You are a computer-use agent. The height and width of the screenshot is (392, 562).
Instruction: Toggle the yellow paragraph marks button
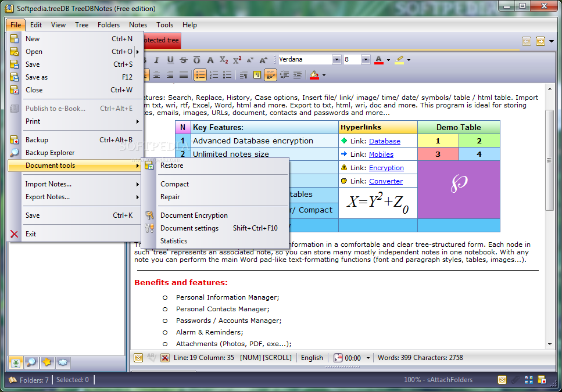[x=257, y=75]
